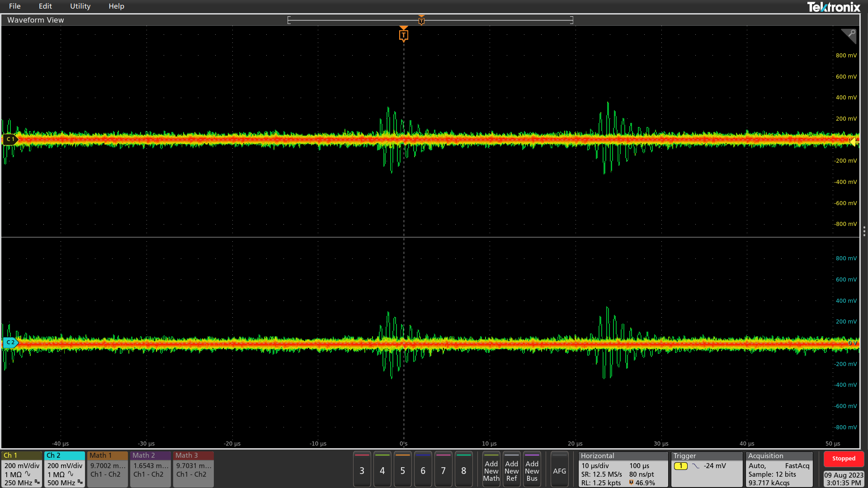Click the orange trigger position T marker
Image resolution: width=868 pixels, height=488 pixels.
click(x=404, y=35)
